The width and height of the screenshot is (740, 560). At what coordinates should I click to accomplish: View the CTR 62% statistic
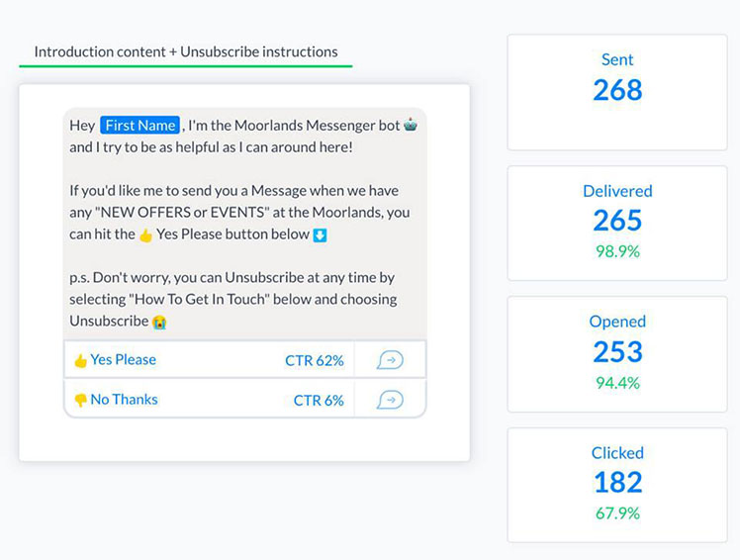[x=315, y=361]
